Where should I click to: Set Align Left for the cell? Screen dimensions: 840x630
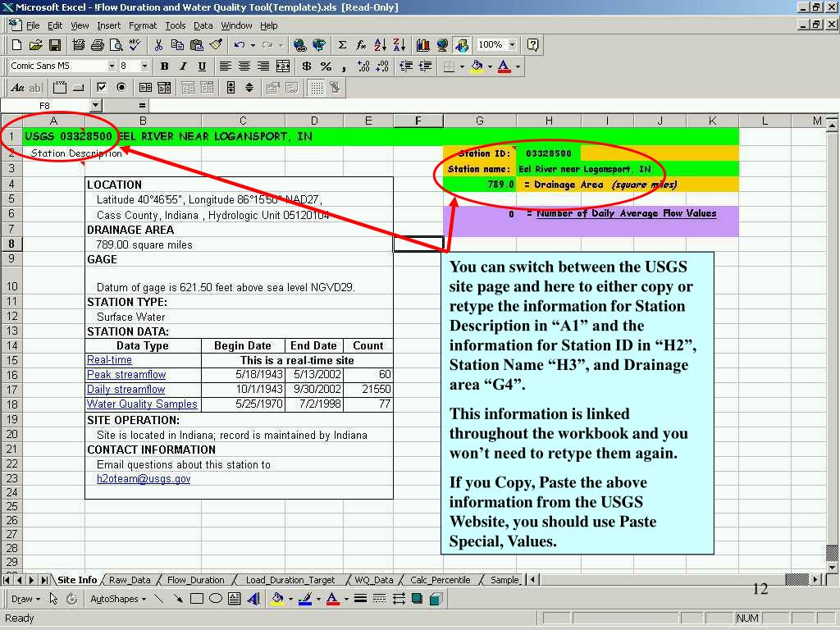(226, 66)
